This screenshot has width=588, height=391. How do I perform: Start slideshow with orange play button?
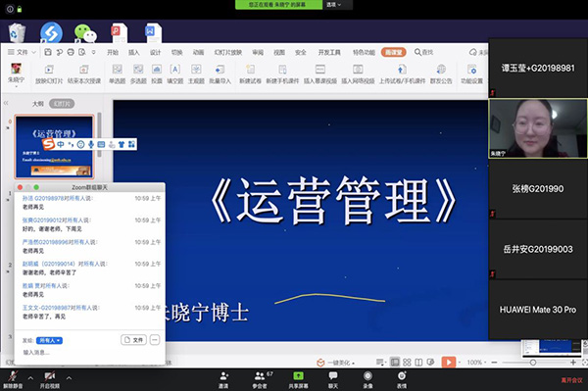[x=448, y=363]
